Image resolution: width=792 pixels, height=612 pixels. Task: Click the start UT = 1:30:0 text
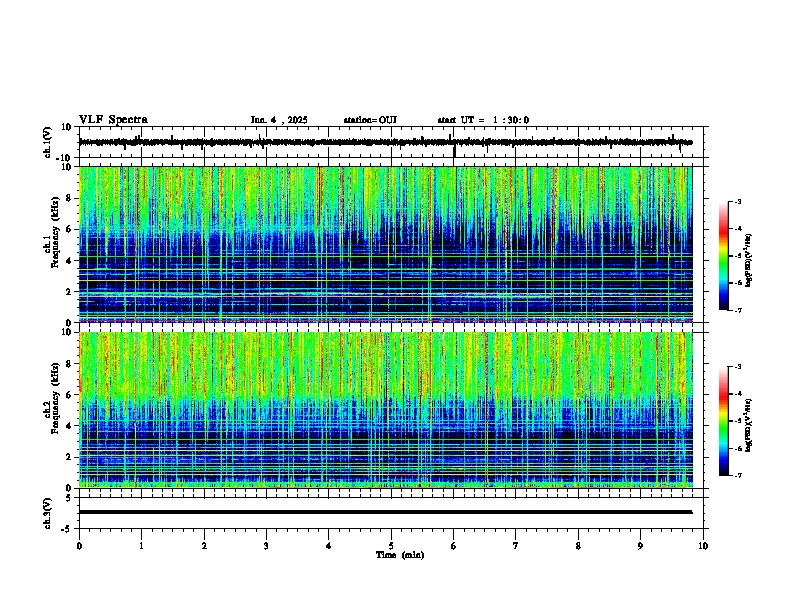483,120
